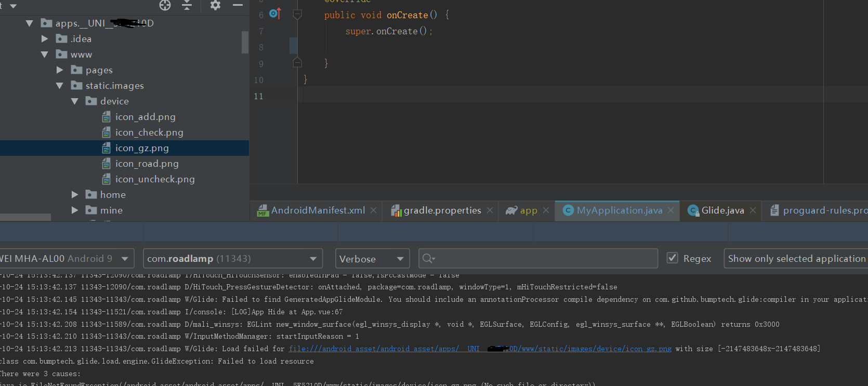Click the locate/scroll-from-source target icon
The height and width of the screenshot is (386, 868).
[x=165, y=5]
